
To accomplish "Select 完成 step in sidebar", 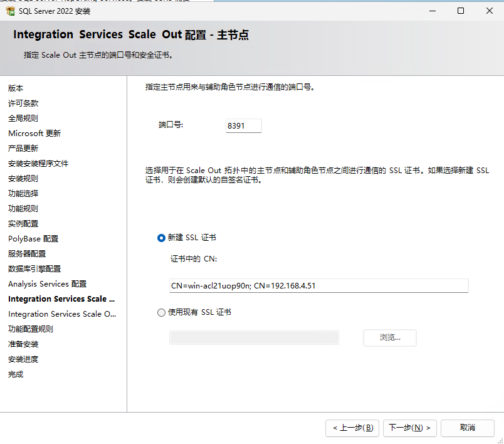I will click(16, 374).
